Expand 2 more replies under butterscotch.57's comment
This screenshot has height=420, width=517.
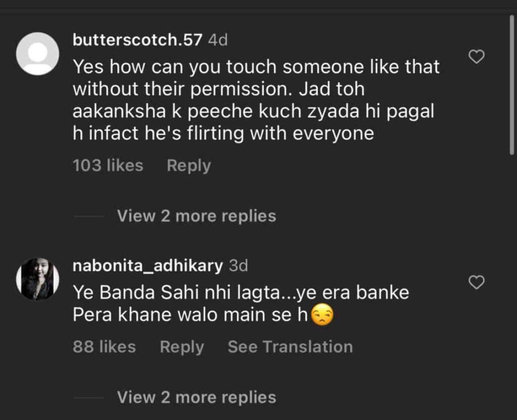(x=196, y=216)
